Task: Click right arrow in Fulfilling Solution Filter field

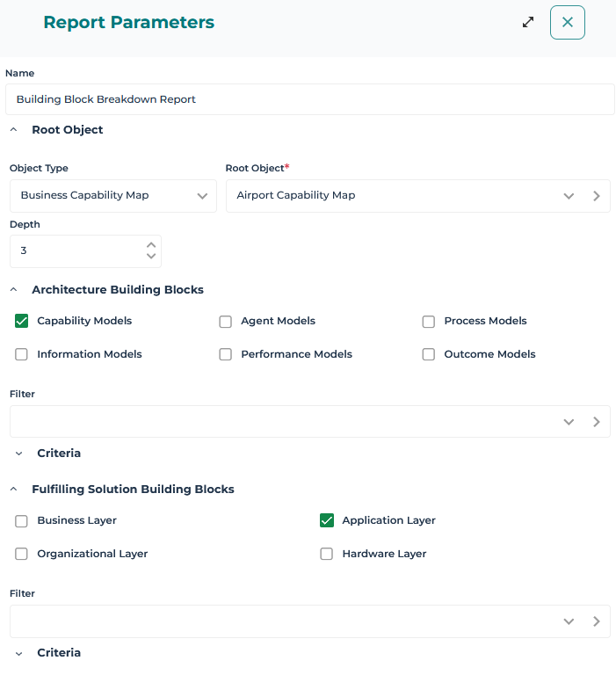Action: tap(597, 621)
